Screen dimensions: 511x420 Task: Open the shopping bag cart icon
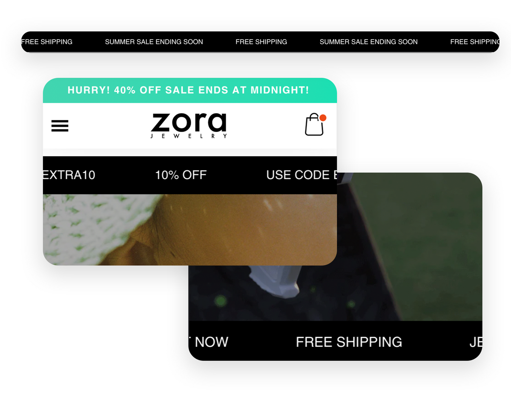314,125
